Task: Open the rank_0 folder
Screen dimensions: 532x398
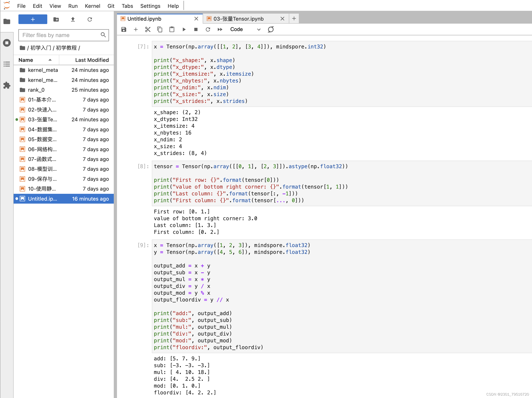Action: pyautogui.click(x=36, y=90)
